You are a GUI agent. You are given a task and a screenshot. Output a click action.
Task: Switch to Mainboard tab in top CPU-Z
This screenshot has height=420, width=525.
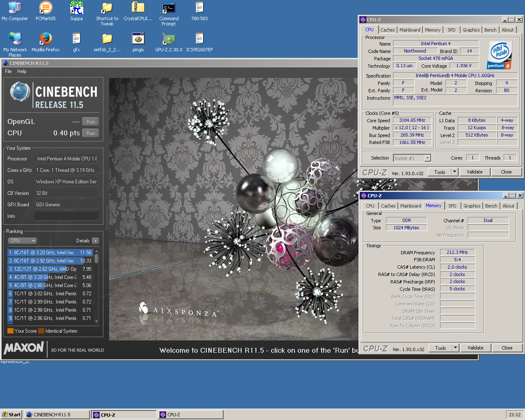point(410,30)
